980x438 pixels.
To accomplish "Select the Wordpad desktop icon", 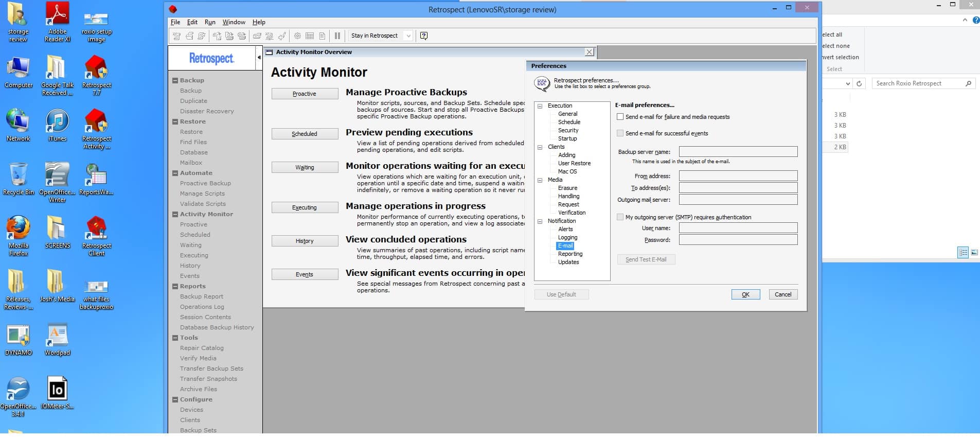I will point(57,340).
